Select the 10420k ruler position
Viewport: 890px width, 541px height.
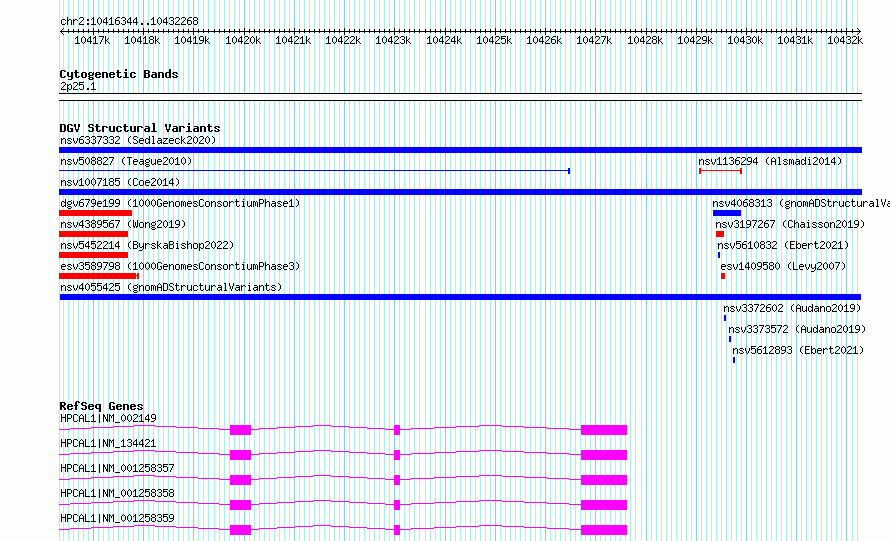click(243, 40)
